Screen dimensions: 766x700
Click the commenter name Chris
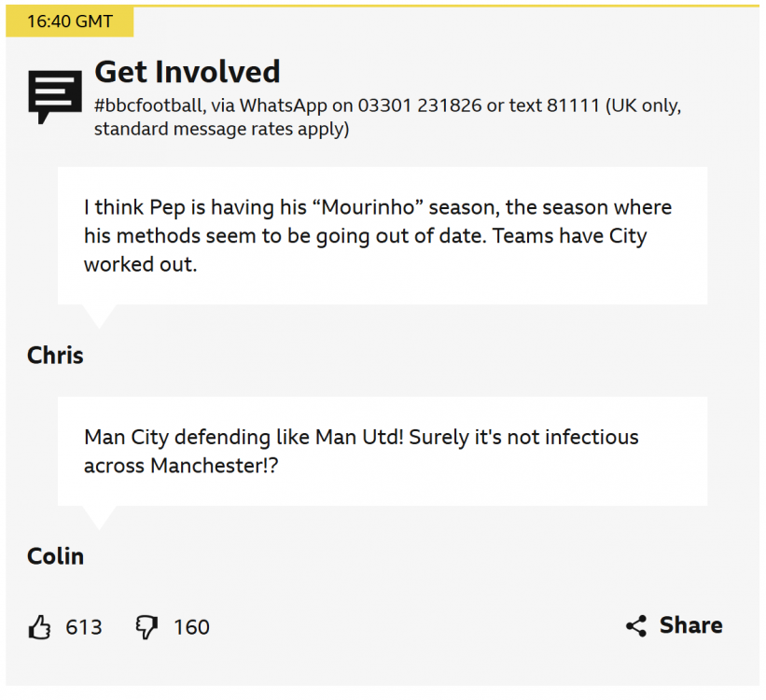(x=55, y=356)
